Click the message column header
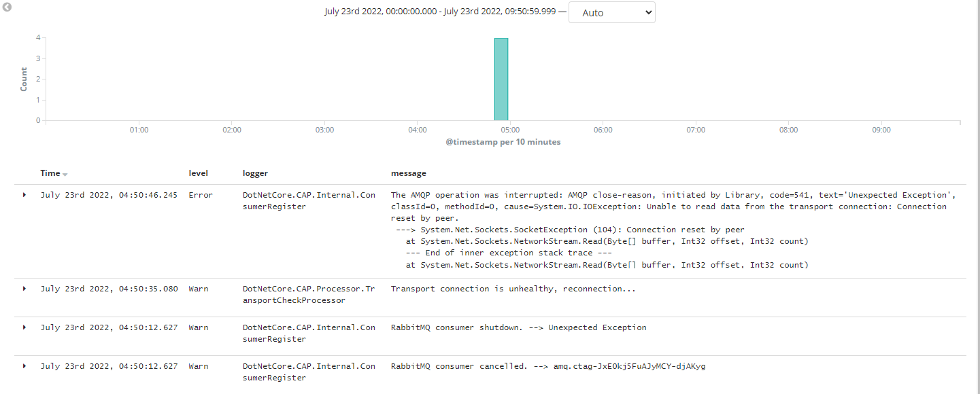Viewport: 980px width, 394px height. (407, 173)
